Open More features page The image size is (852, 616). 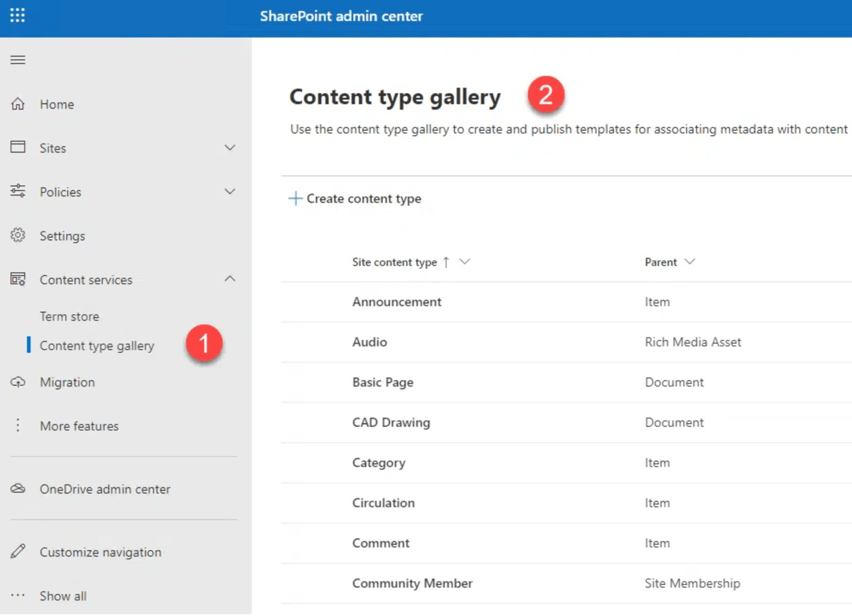click(79, 426)
